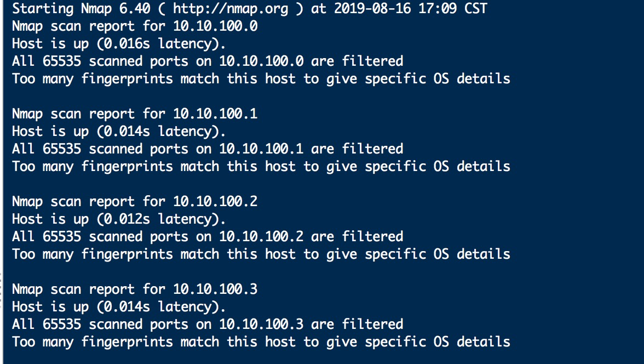Click the fingerprints line under the 10.10.100.0 report
Image resolution: width=644 pixels, height=364 pixels.
(261, 79)
